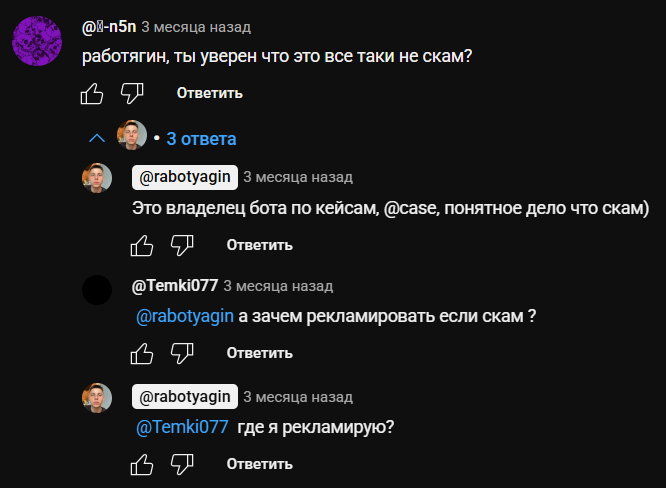Like the reply "где я рекламирую?"
This screenshot has width=666, height=488.
point(142,464)
